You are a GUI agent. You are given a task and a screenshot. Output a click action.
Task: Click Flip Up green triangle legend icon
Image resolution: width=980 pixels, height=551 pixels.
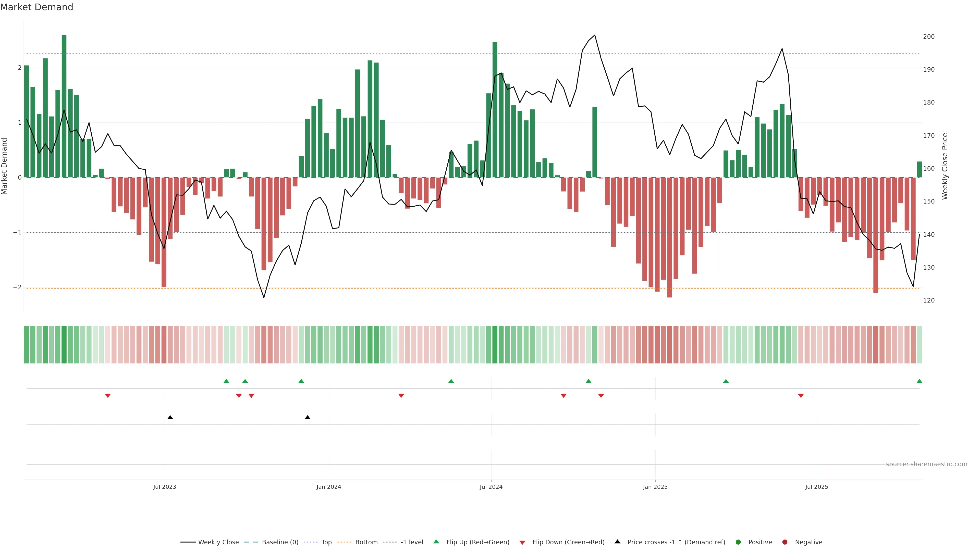[x=436, y=542]
